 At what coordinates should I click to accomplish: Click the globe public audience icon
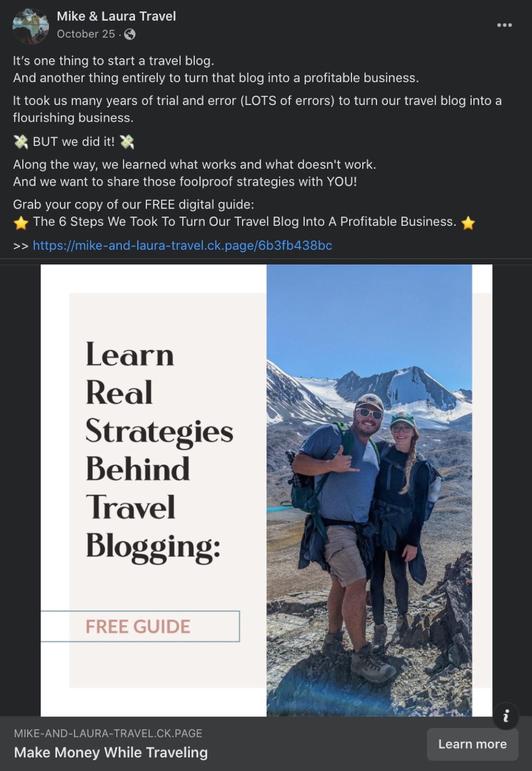pos(129,34)
